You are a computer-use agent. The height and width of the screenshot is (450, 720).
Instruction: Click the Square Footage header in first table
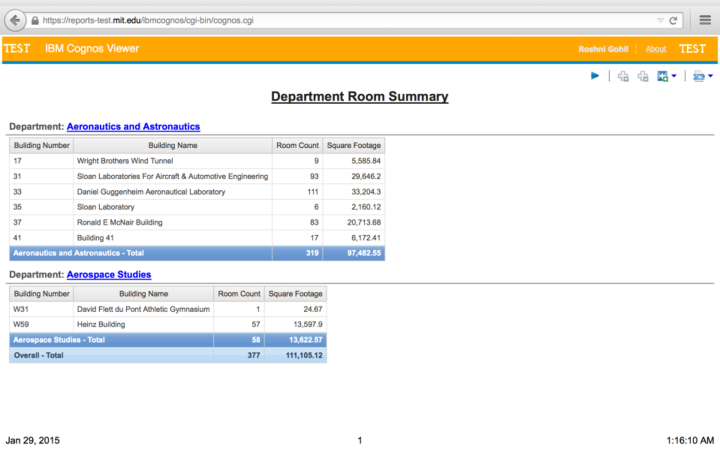click(x=354, y=145)
